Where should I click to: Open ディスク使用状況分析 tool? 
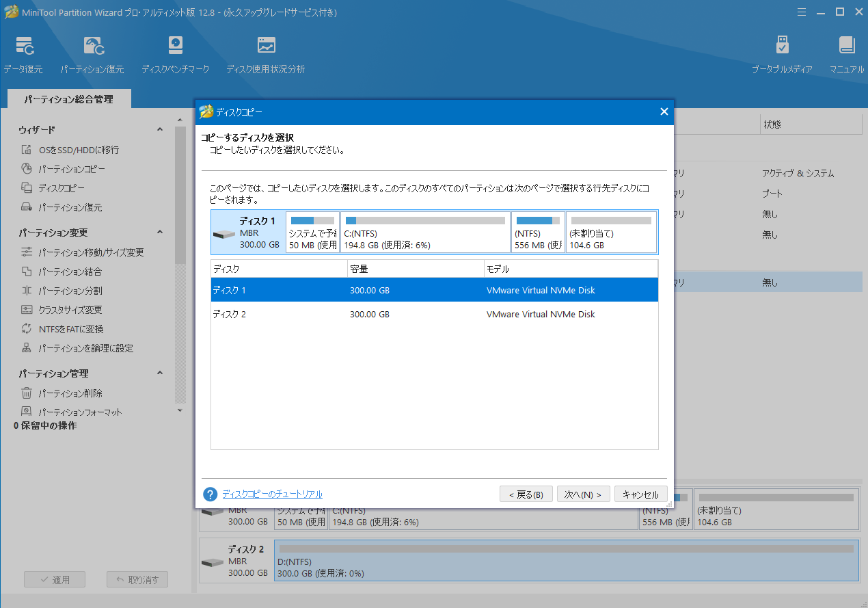click(x=265, y=53)
